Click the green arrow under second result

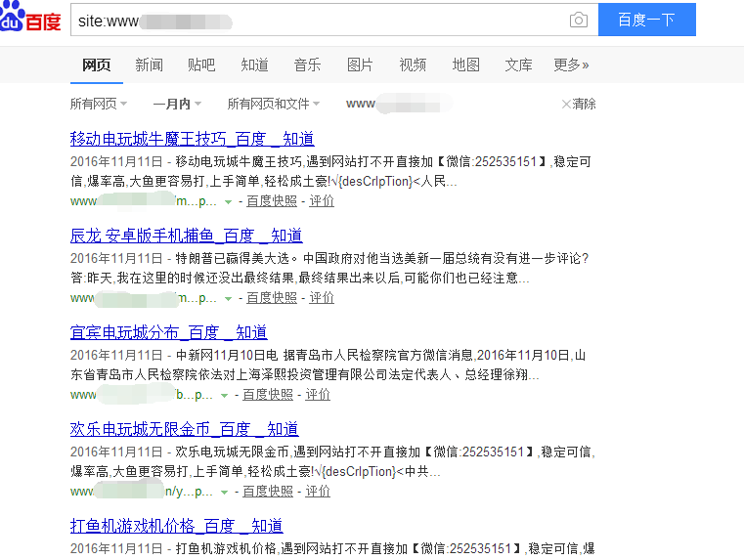coord(228,298)
